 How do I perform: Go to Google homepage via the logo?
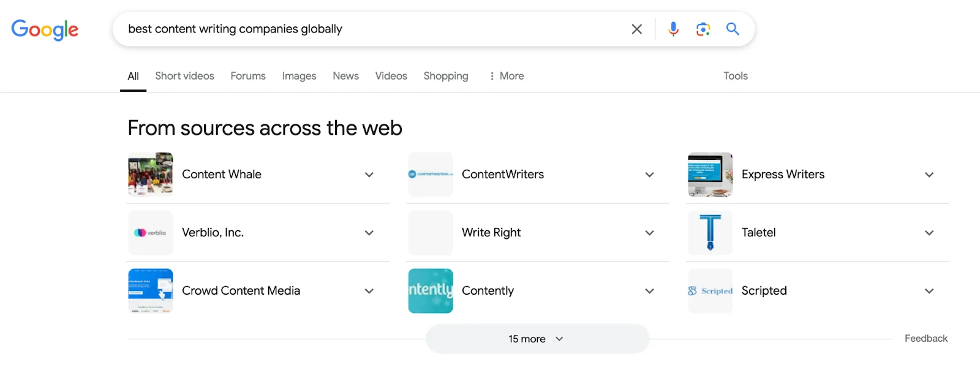pos(45,29)
